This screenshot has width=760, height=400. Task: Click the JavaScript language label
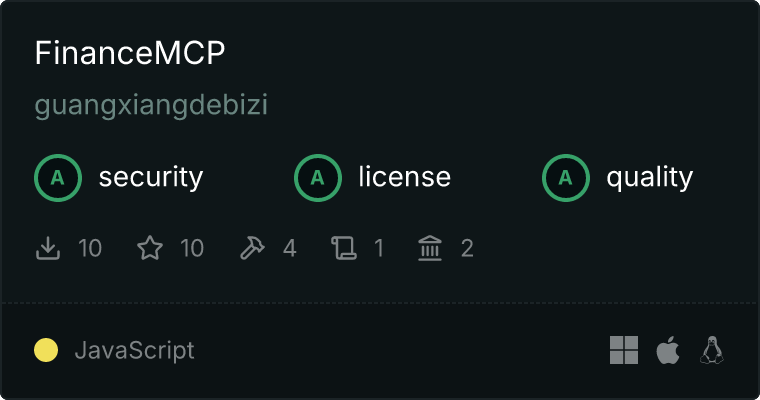[135, 350]
